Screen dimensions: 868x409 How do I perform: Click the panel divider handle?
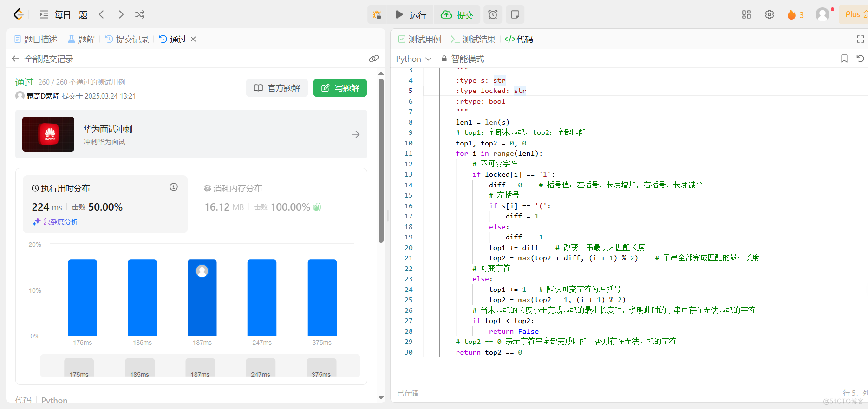[388, 215]
